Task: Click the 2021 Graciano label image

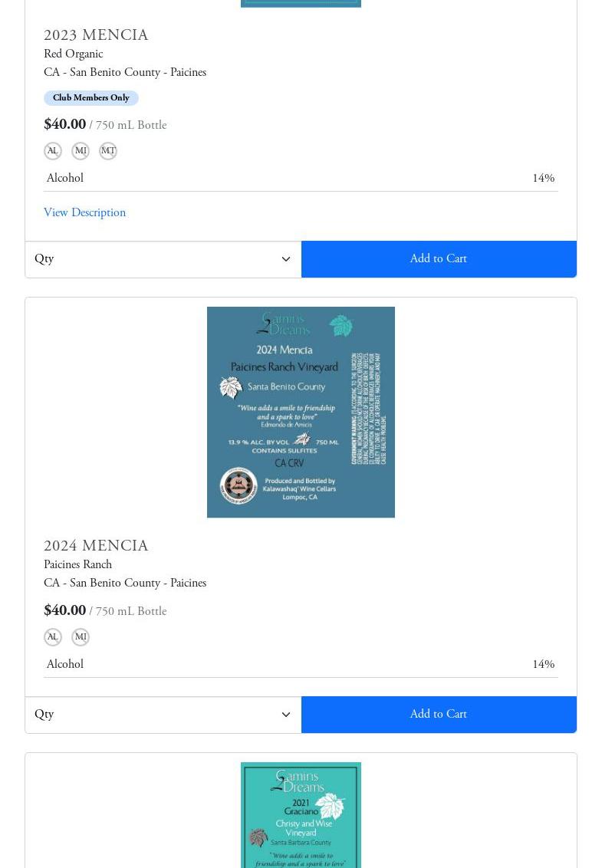Action: [x=301, y=815]
